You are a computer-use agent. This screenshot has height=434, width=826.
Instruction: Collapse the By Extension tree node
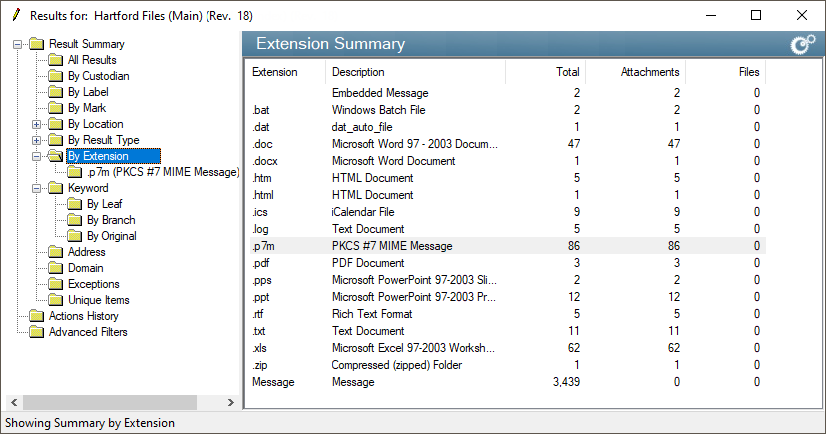coord(37,156)
